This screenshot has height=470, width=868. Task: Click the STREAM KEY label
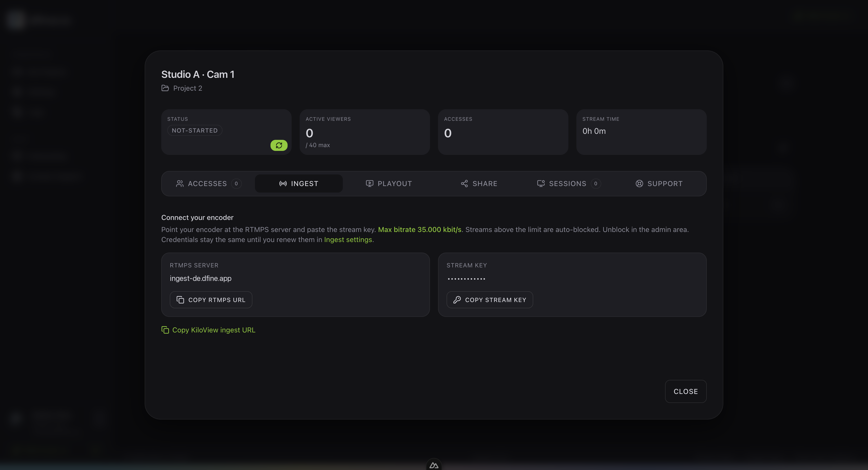tap(467, 265)
